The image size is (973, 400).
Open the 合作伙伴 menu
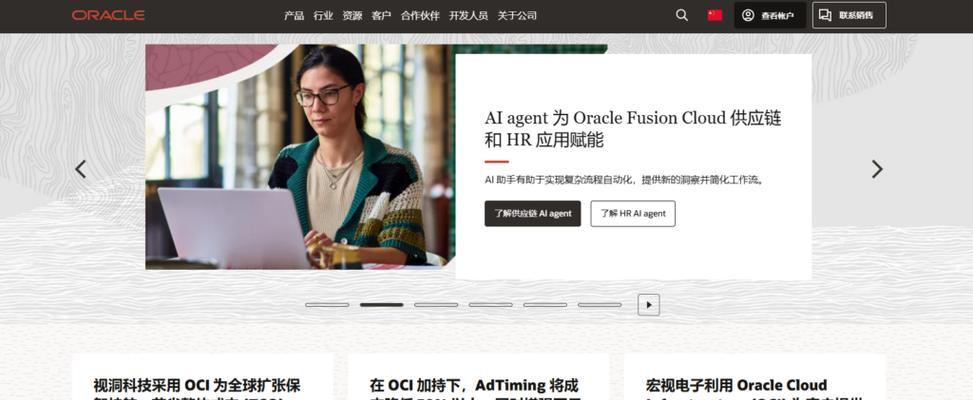(420, 16)
